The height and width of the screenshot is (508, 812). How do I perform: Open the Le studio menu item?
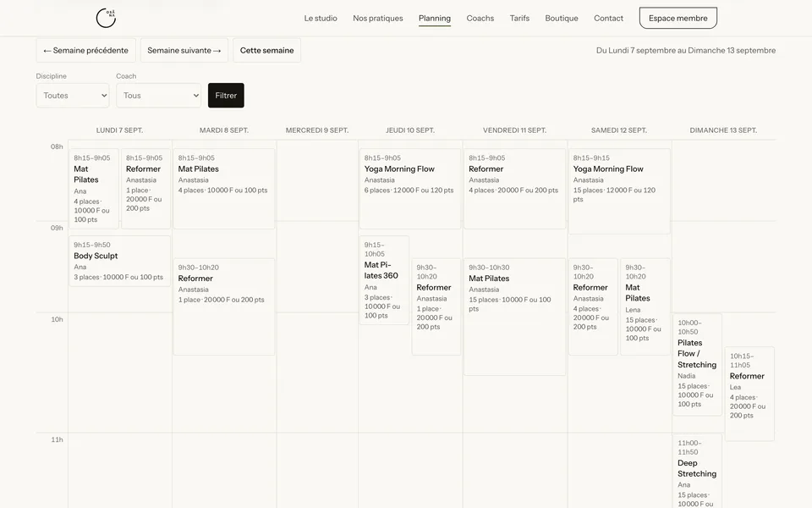[321, 18]
